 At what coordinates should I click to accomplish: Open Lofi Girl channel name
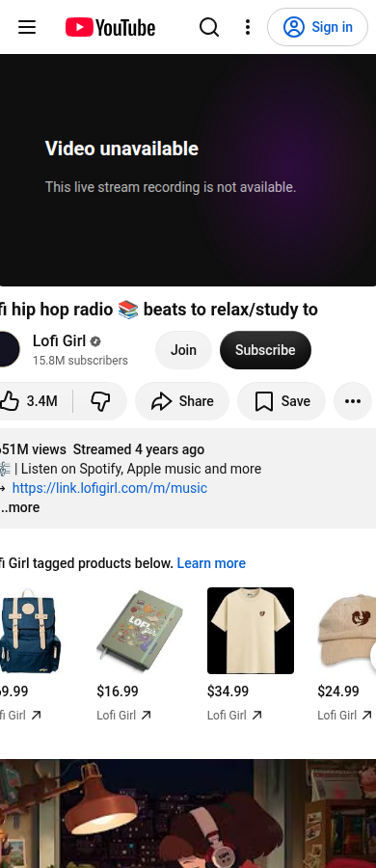tap(59, 341)
